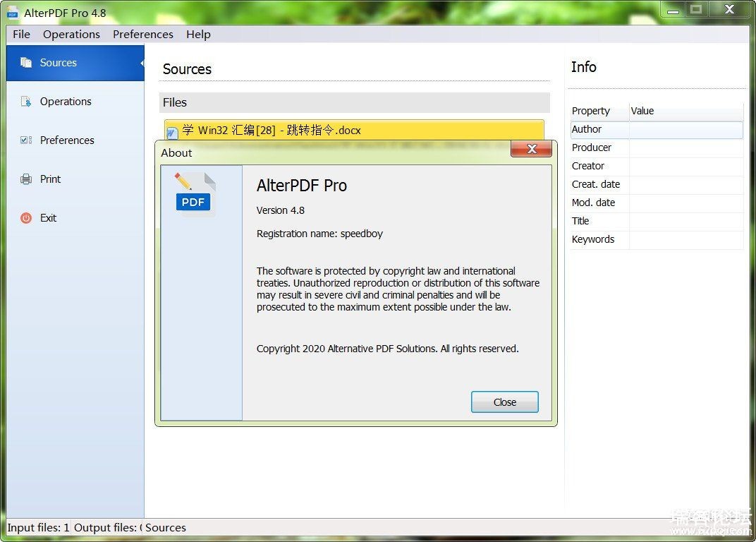
Task: Go to Preferences label in sidebar
Action: coord(67,140)
